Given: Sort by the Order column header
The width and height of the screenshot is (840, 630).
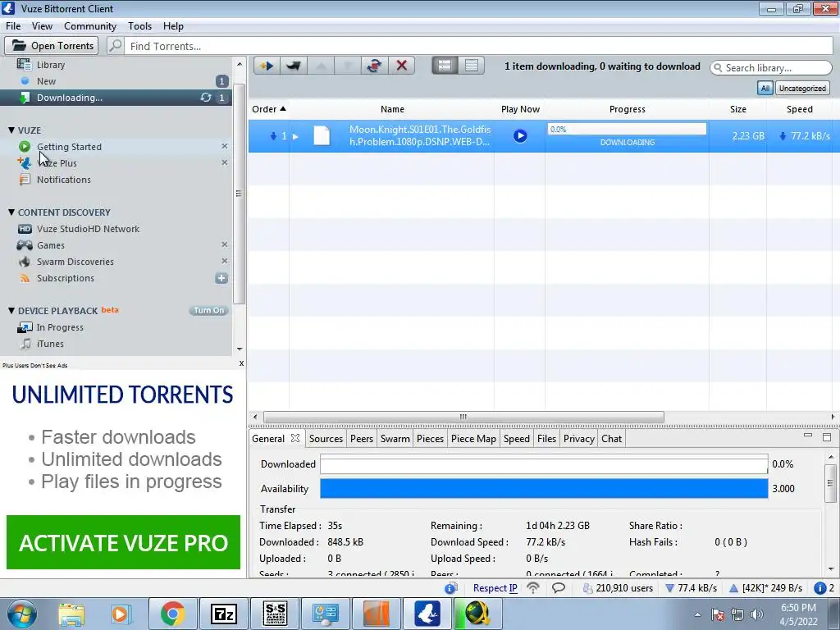Looking at the screenshot, I should pyautogui.click(x=269, y=109).
